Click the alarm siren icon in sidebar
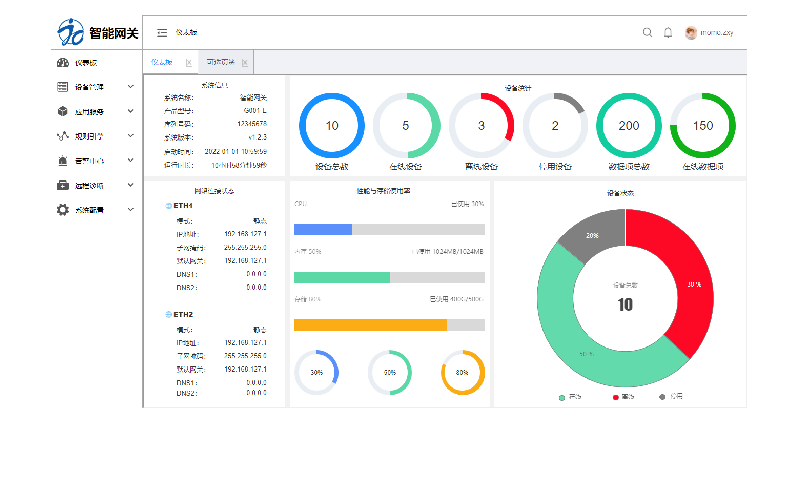Image resolution: width=800 pixels, height=480 pixels. 63,160
